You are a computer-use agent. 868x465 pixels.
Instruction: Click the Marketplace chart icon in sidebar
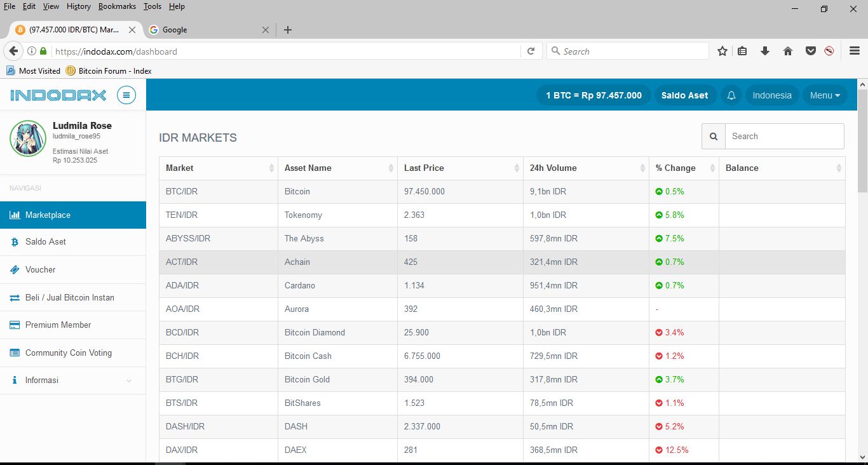click(15, 215)
